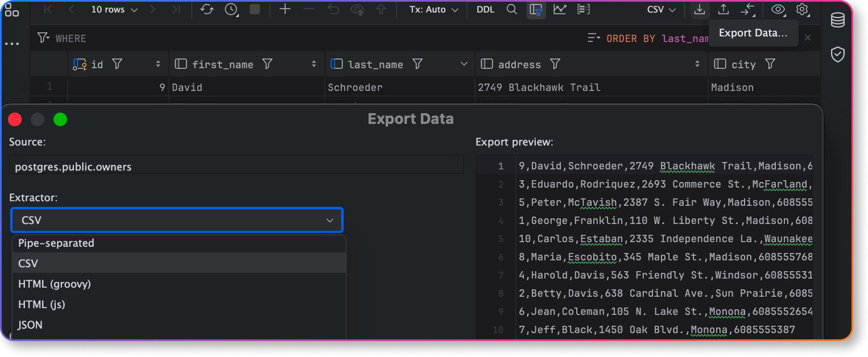
Task: Open the Extractor CSV combo box
Action: point(177,220)
